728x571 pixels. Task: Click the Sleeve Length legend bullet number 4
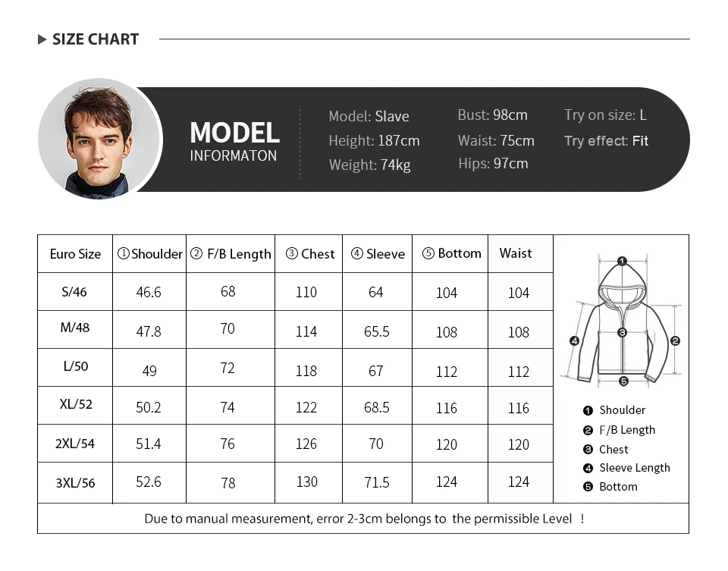588,469
